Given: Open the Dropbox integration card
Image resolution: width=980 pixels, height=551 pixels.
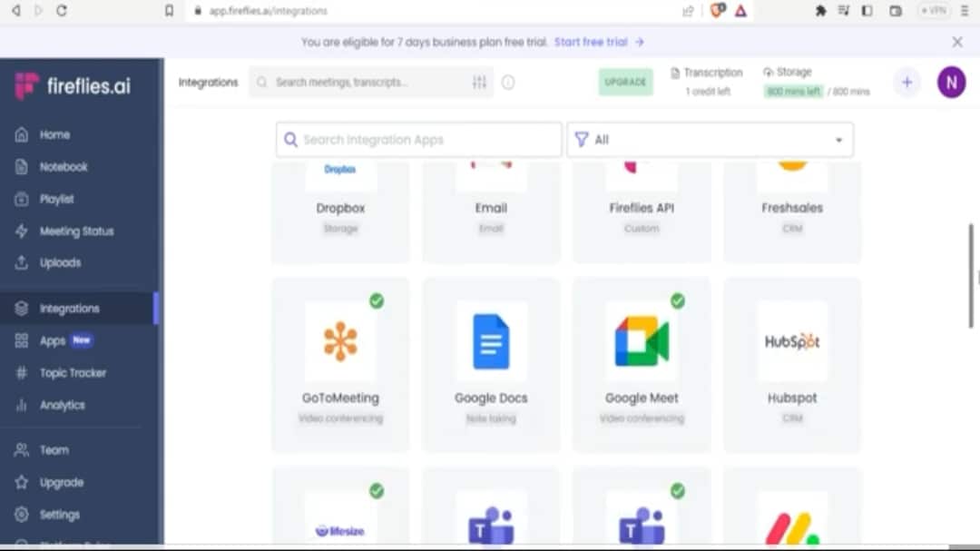Looking at the screenshot, I should 340,212.
